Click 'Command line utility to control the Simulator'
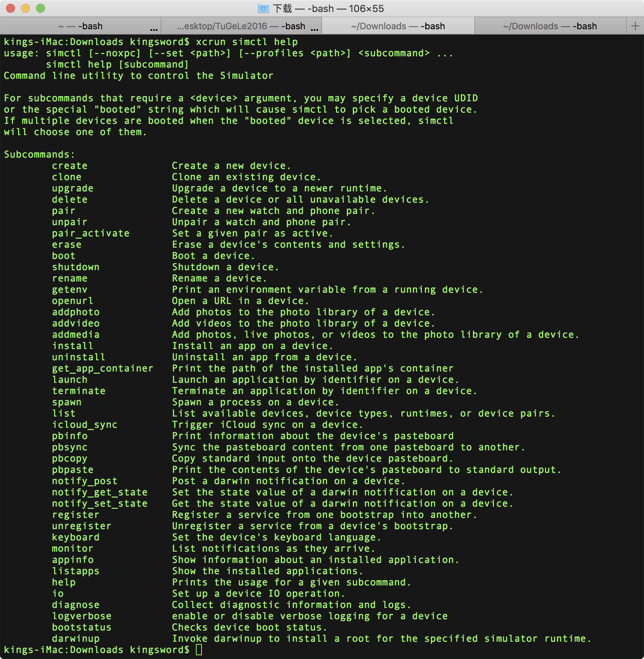Screen dimensions: 644x659 tap(138, 75)
